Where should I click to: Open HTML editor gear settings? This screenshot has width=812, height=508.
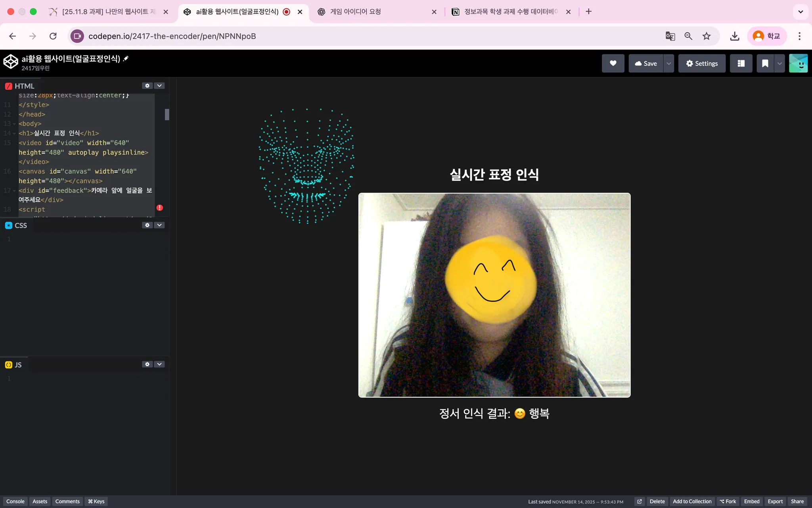[x=147, y=86]
